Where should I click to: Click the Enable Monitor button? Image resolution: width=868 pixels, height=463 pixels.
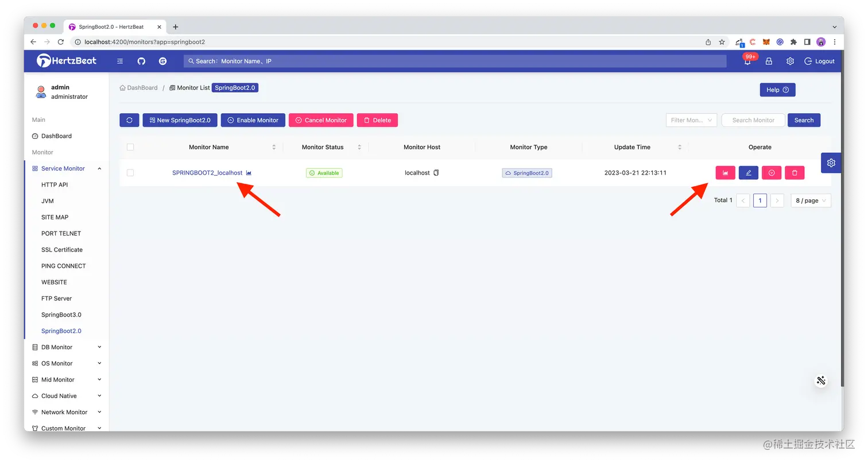pyautogui.click(x=253, y=120)
